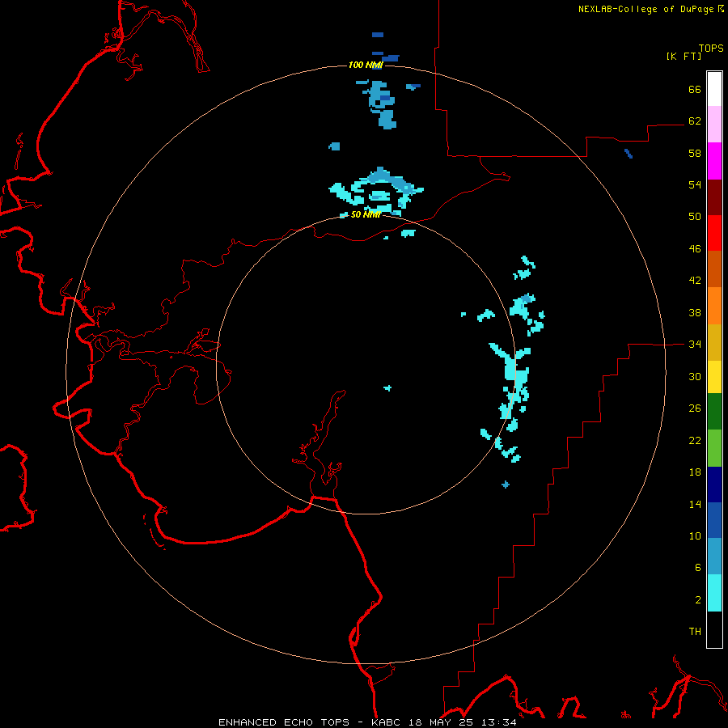Click the 30 value on legend
The width and height of the screenshot is (728, 728).
[x=695, y=376]
